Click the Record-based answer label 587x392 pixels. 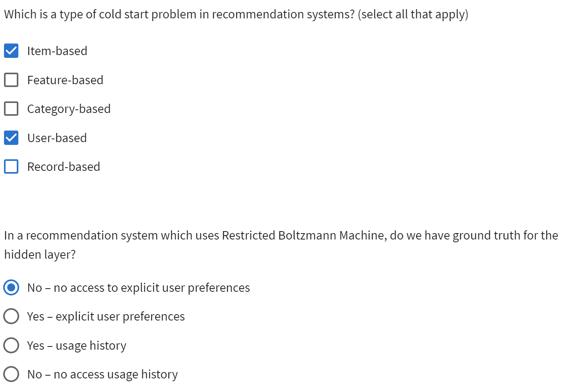[63, 166]
